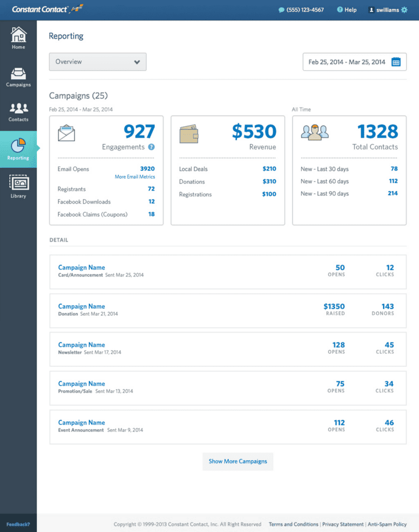Open the Donation campaign sent Mar 21
This screenshot has width=419, height=532.
pyautogui.click(x=81, y=306)
